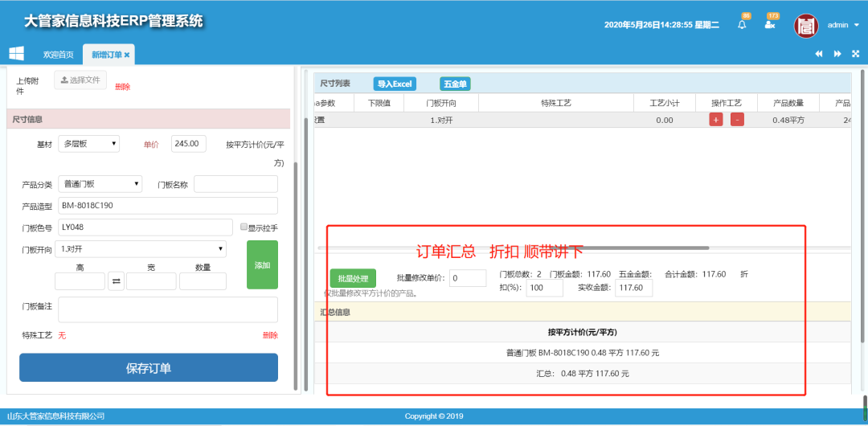Expand the 产品分类 dropdown showing 普通门板

click(100, 184)
